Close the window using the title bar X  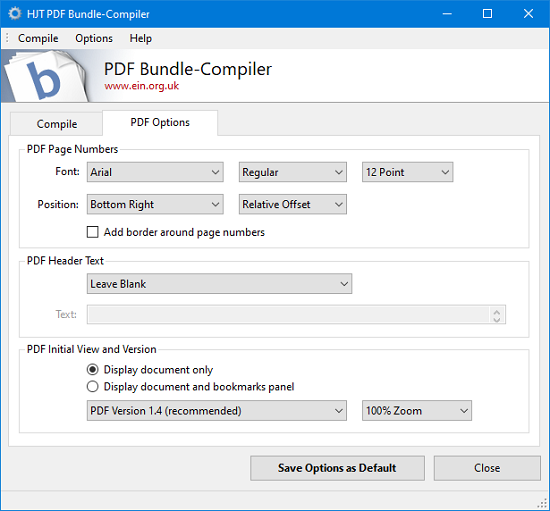528,14
